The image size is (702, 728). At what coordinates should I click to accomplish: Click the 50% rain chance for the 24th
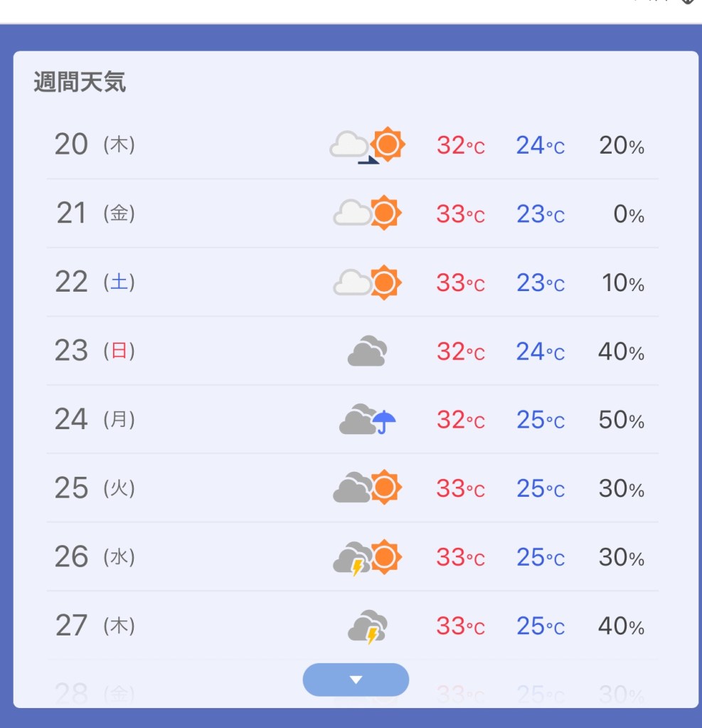(621, 420)
